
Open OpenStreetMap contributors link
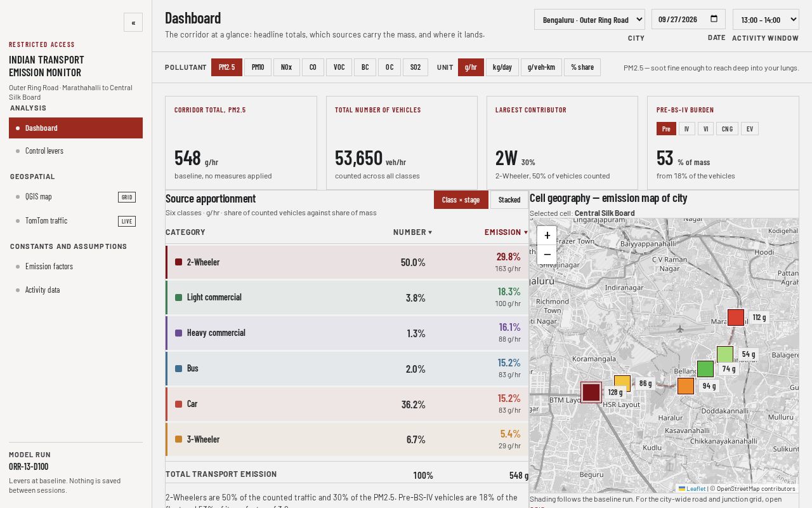[x=756, y=489]
